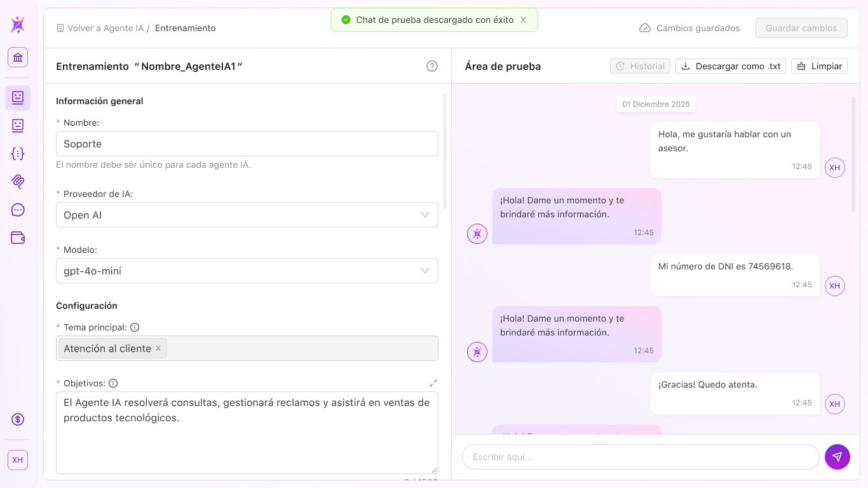
Task: Click the Limpiar button
Action: (819, 66)
